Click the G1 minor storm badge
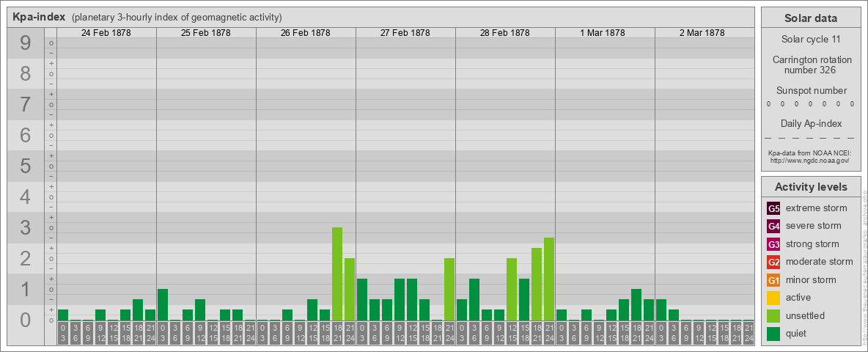 [773, 280]
